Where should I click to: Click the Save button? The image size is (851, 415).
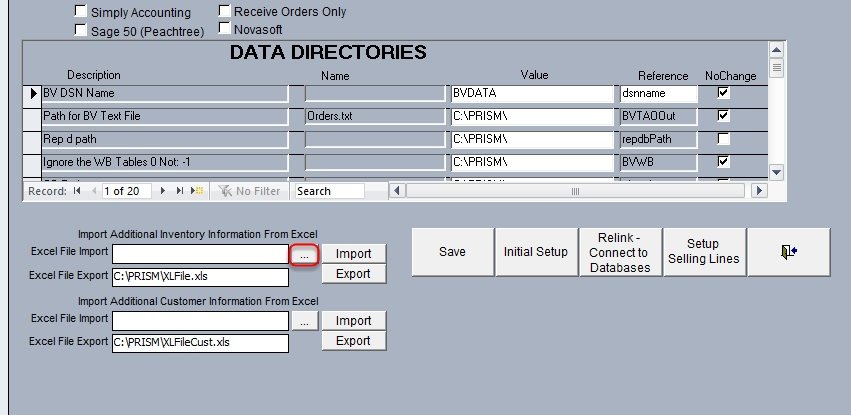pos(452,251)
